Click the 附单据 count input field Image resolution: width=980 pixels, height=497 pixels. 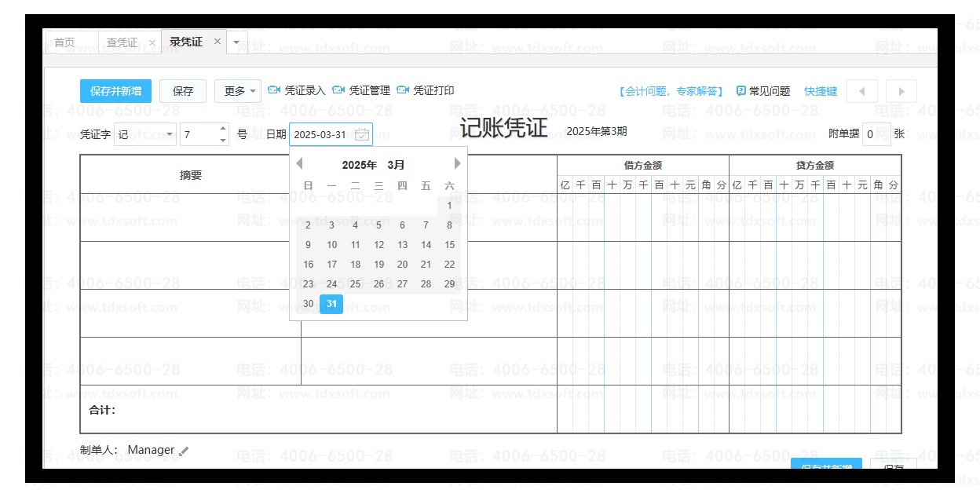[x=876, y=134]
